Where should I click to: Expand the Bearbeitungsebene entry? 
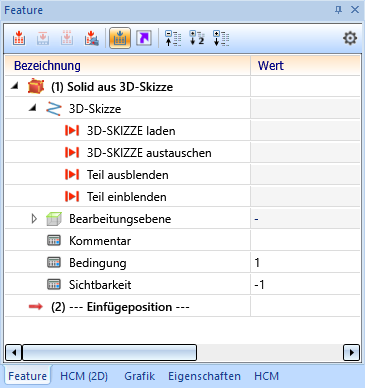pyautogui.click(x=34, y=219)
